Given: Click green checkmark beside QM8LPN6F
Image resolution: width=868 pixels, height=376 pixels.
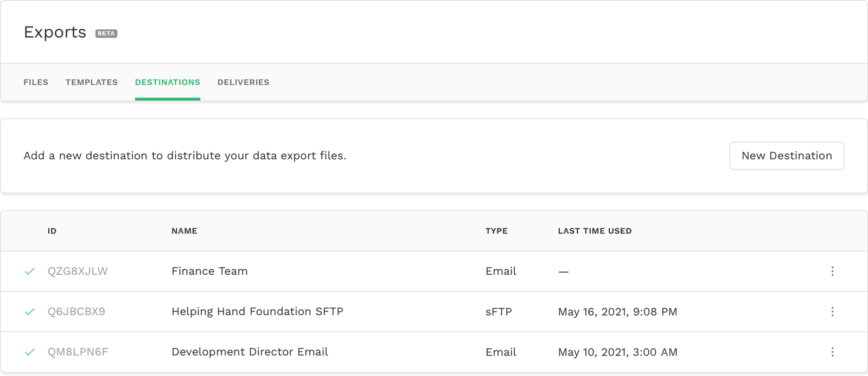Looking at the screenshot, I should coord(30,352).
